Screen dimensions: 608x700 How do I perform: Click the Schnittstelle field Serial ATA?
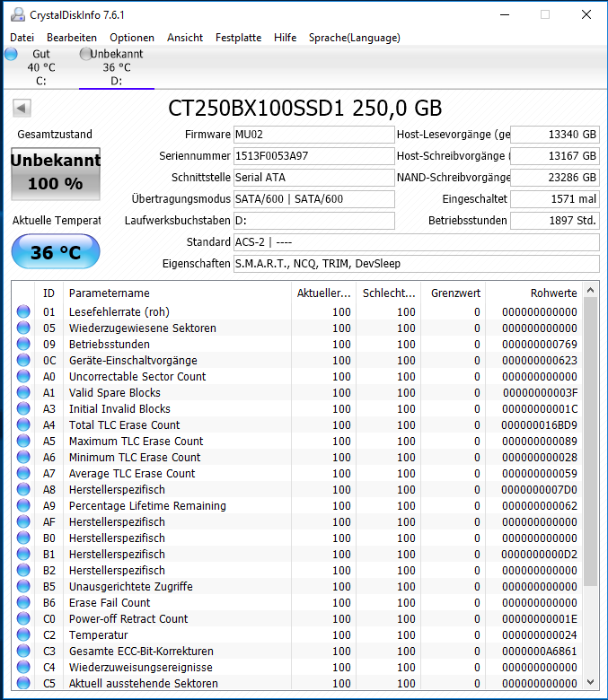tap(314, 177)
